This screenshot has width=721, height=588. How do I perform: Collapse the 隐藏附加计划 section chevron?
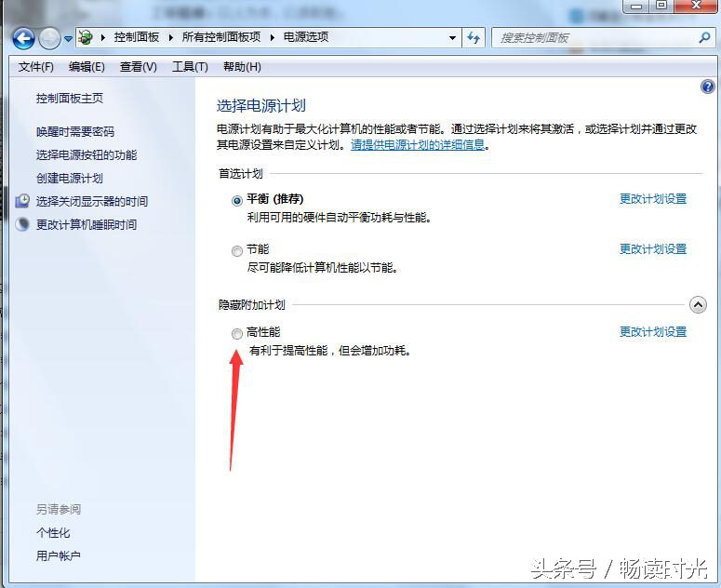(698, 305)
